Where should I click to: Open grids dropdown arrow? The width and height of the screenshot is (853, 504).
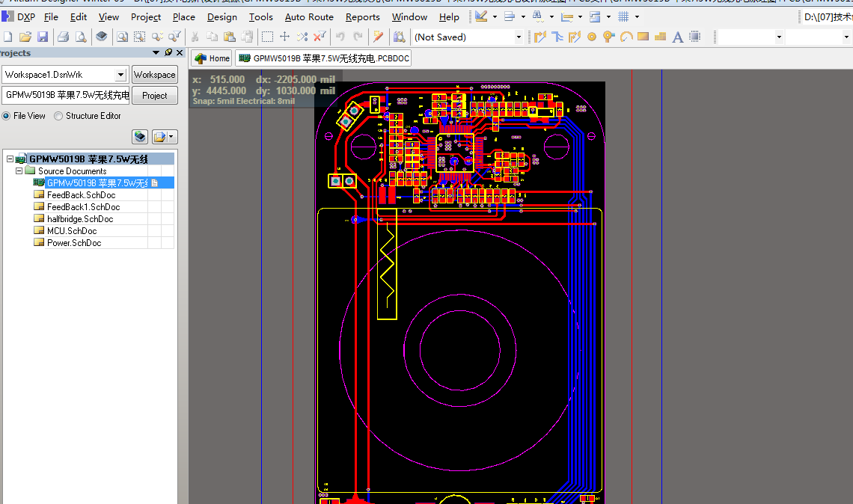637,17
